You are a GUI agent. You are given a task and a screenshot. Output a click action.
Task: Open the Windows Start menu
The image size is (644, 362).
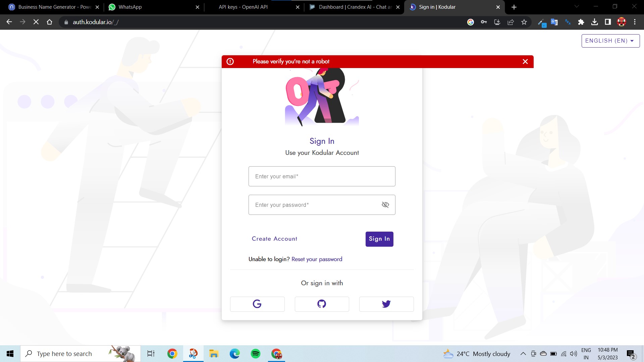pos(10,354)
